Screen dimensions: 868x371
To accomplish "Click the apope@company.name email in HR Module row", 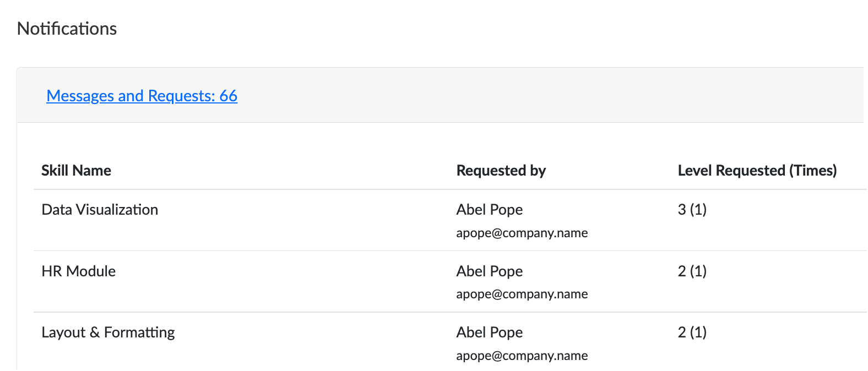I will coord(522,294).
